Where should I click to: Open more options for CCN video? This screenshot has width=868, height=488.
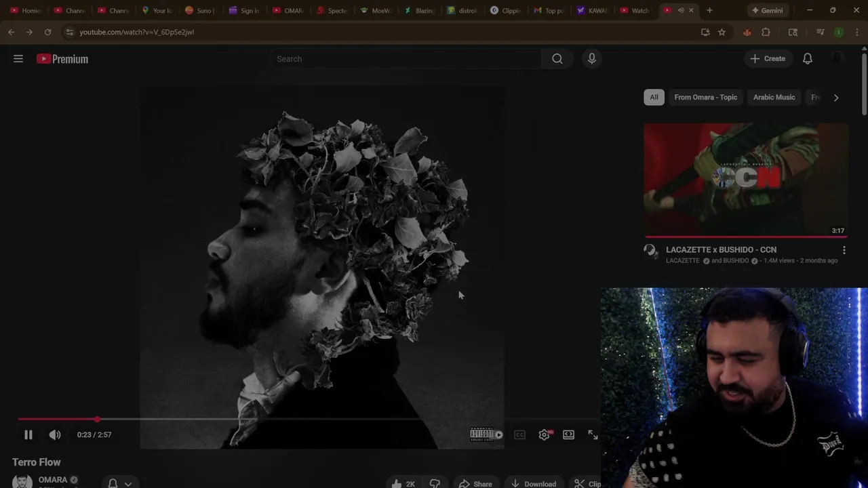844,250
